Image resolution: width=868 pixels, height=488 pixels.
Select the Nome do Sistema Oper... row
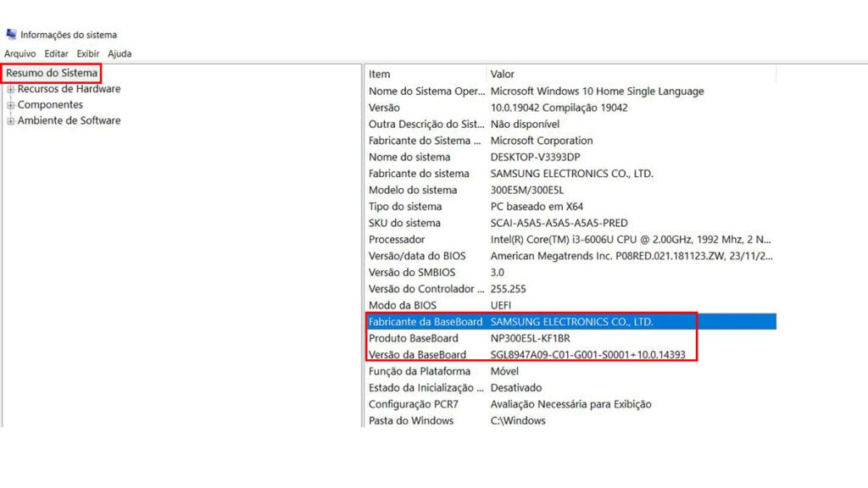point(570,91)
